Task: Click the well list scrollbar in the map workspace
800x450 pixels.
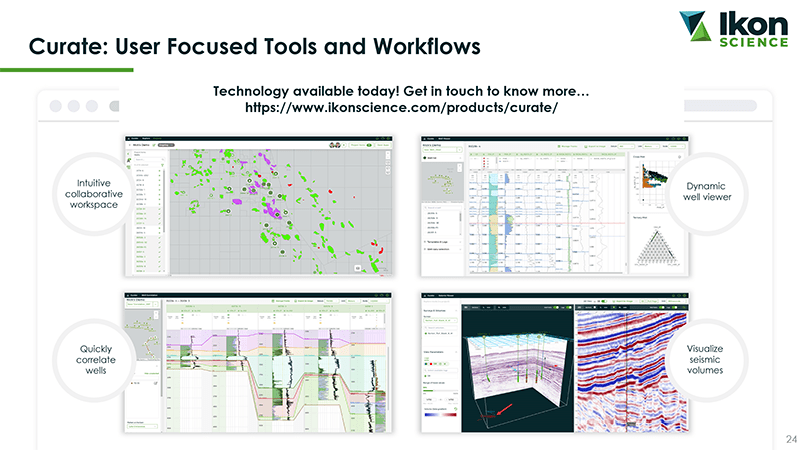Action: [164, 201]
